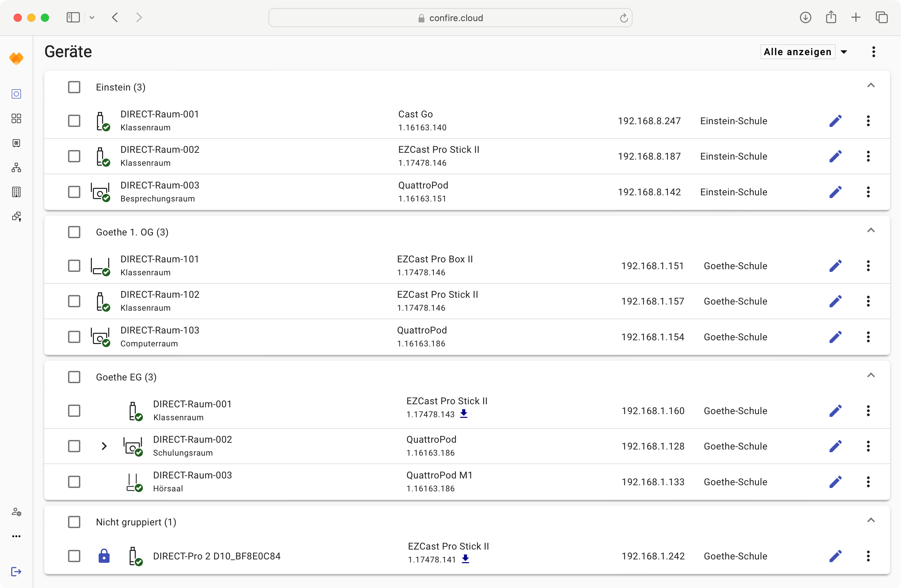The height and width of the screenshot is (588, 901).
Task: Open the sidebar more (three dots) icon
Action: [x=16, y=536]
